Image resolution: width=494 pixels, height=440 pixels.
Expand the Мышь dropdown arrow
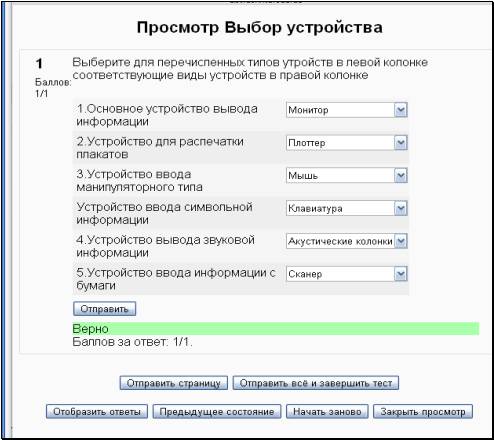[x=401, y=175]
